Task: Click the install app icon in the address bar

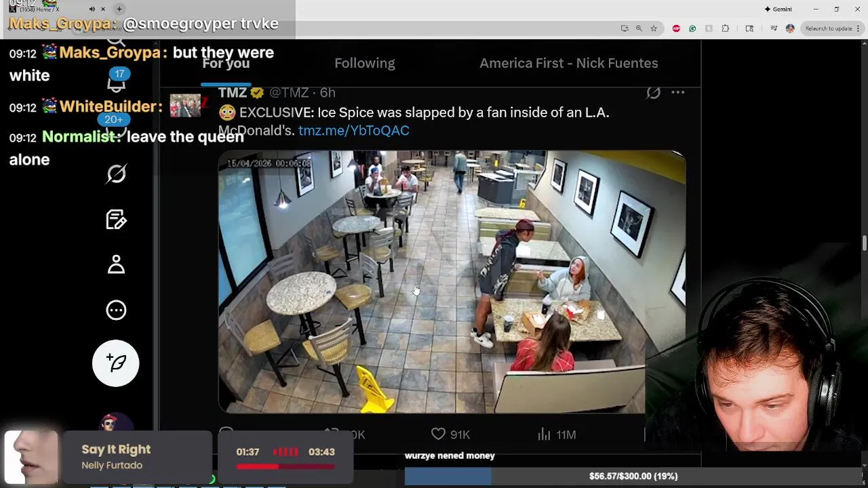Action: pyautogui.click(x=625, y=28)
